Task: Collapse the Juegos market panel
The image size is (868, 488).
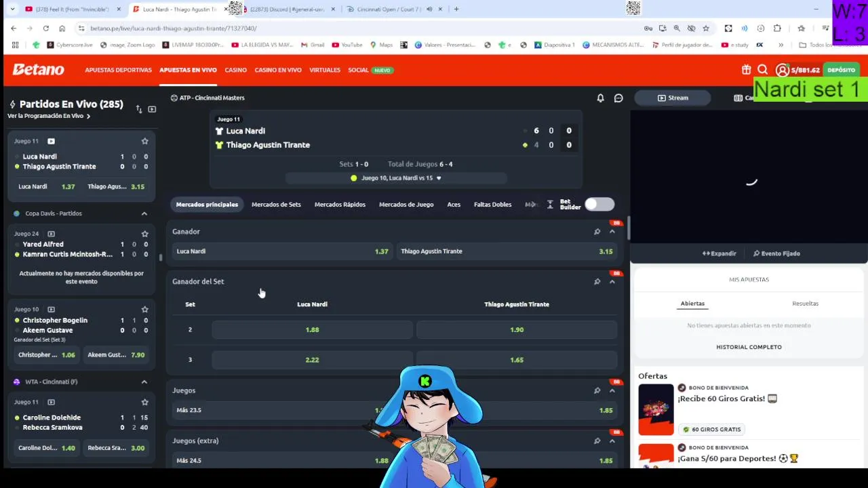Action: tap(612, 390)
